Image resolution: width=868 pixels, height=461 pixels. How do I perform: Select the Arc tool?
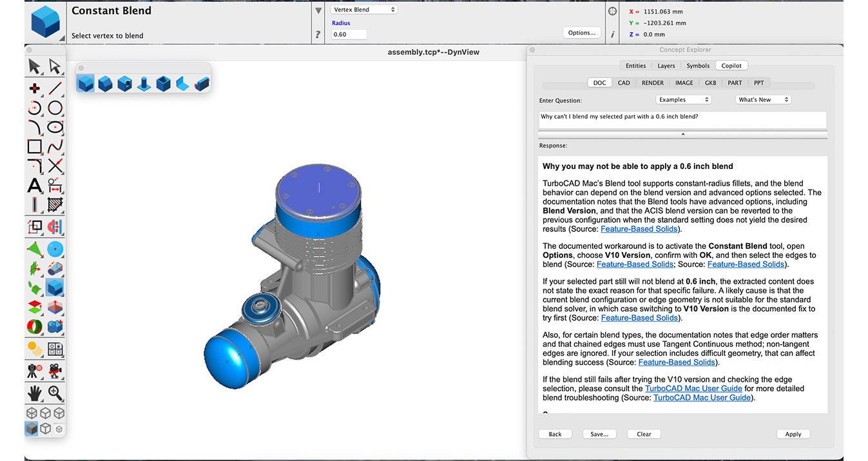click(x=35, y=108)
